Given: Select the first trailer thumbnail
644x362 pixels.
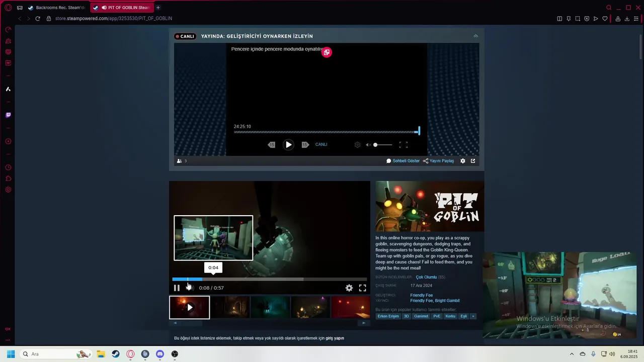Looking at the screenshot, I should 190,307.
